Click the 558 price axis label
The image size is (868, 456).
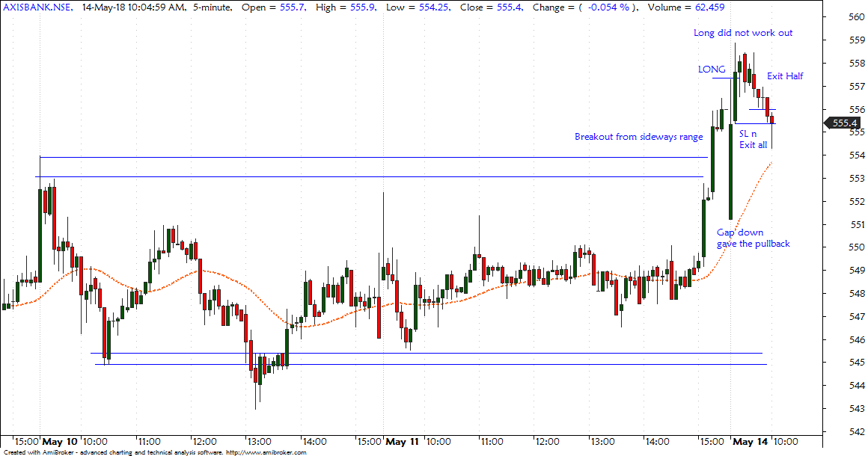pyautogui.click(x=857, y=63)
